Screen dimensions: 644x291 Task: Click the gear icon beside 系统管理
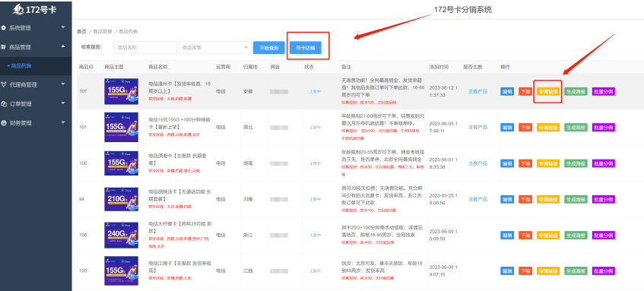[x=4, y=28]
